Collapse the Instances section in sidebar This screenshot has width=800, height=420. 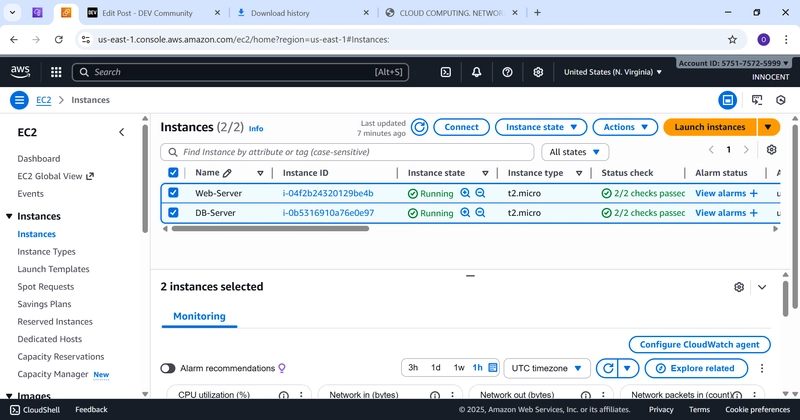click(9, 216)
